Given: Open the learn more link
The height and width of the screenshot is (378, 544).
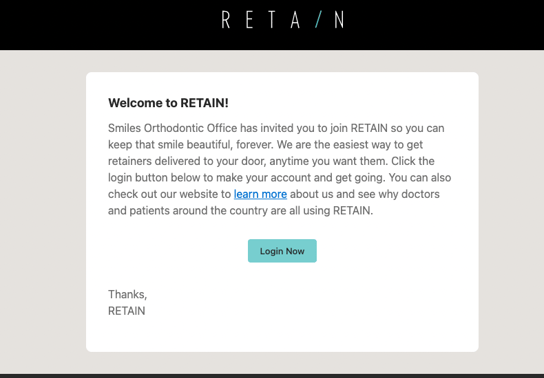Looking at the screenshot, I should coord(260,194).
